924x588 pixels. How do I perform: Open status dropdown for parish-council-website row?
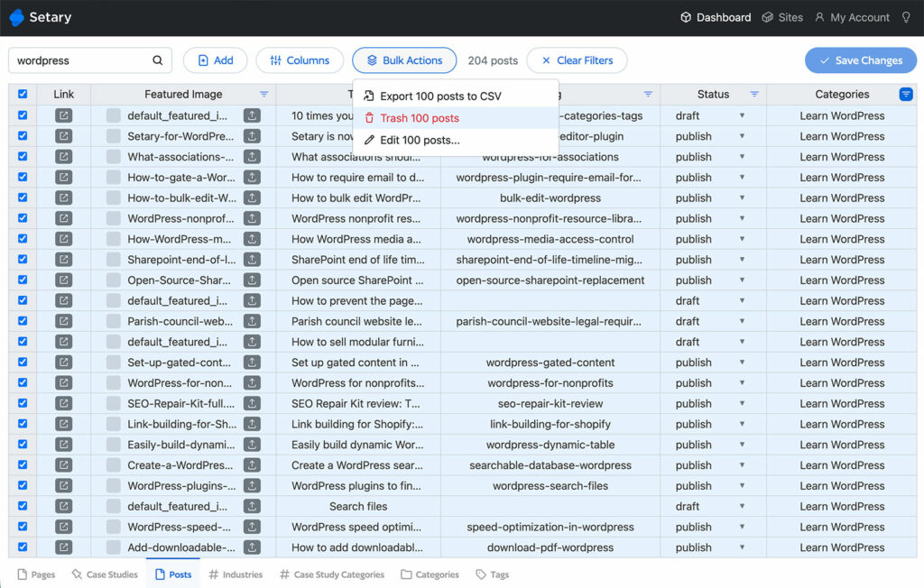(x=742, y=321)
